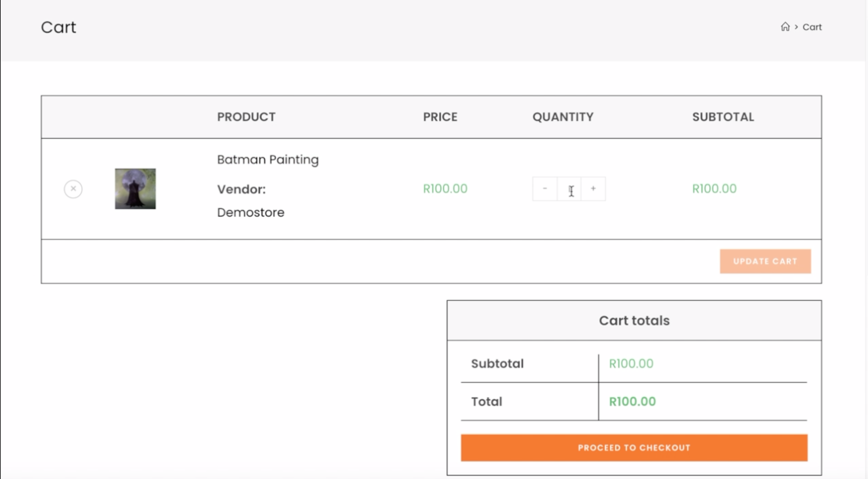
Task: Remove Batman Painting from cart
Action: pyautogui.click(x=73, y=189)
